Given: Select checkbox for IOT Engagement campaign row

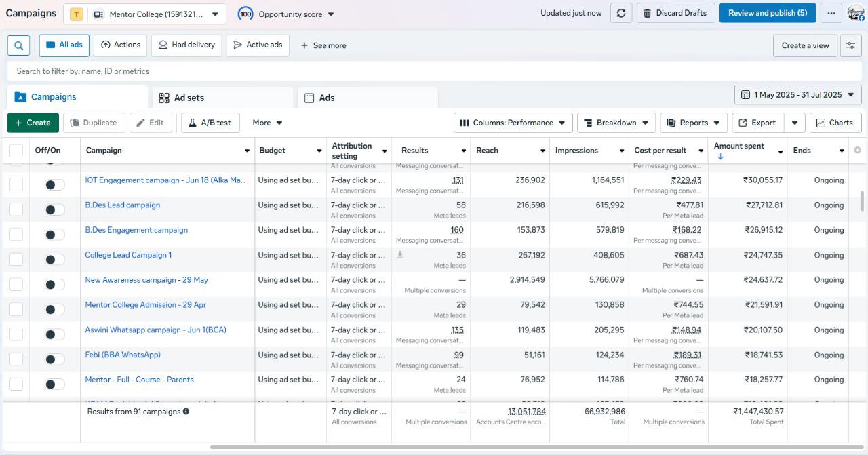Looking at the screenshot, I should click(16, 184).
